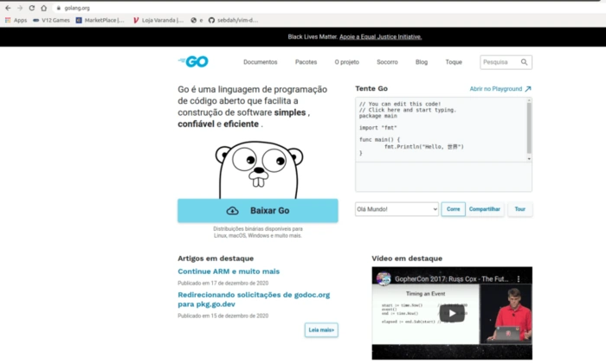Reload the page with the refresh icon
The height and width of the screenshot is (364, 606).
32,8
